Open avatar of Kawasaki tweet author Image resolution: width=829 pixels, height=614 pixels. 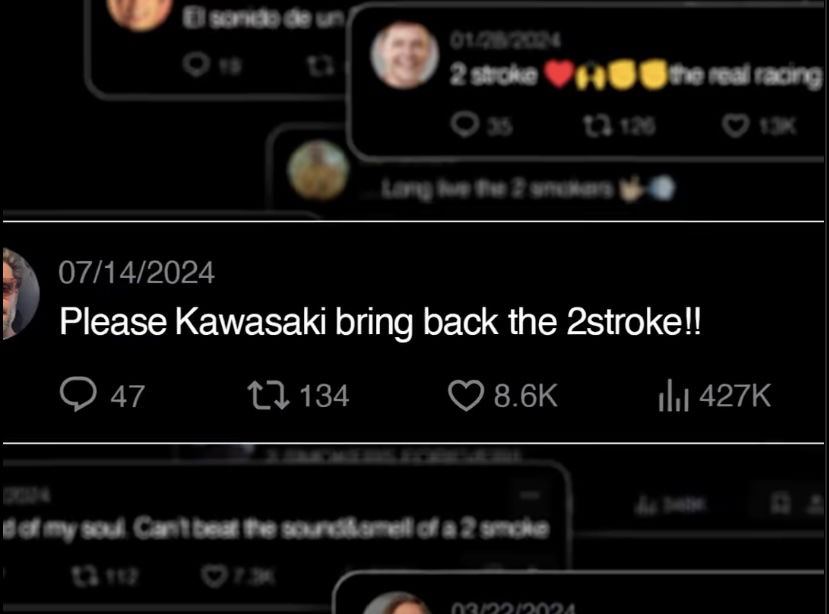[20, 294]
